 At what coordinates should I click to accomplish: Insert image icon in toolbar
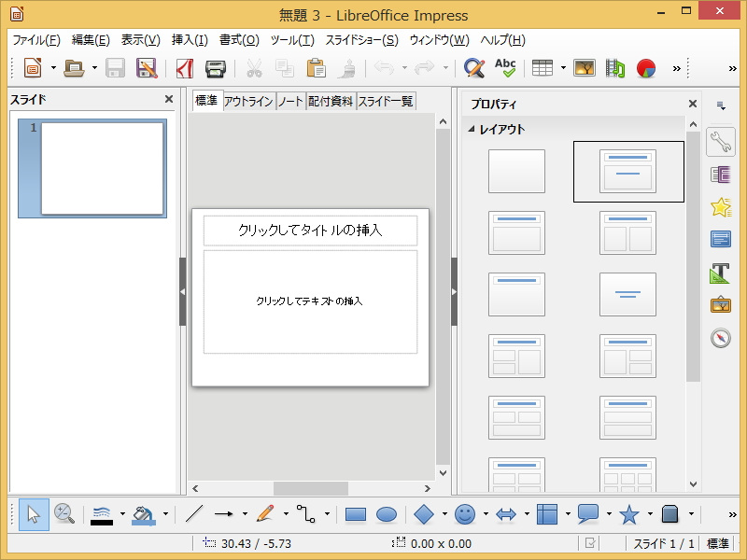point(585,68)
